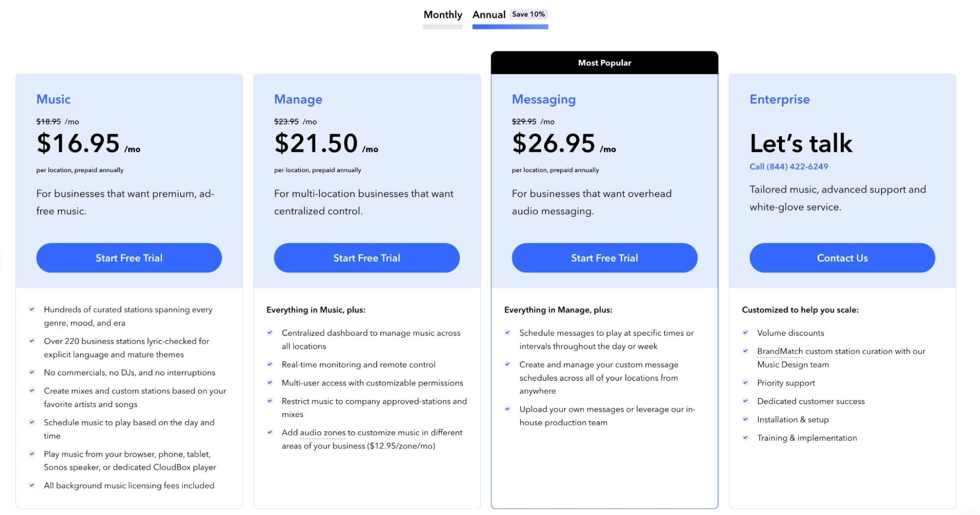Viewport: 980px width, 515px height.
Task: Click checkmark beside "All background music licensing"
Action: coord(32,485)
